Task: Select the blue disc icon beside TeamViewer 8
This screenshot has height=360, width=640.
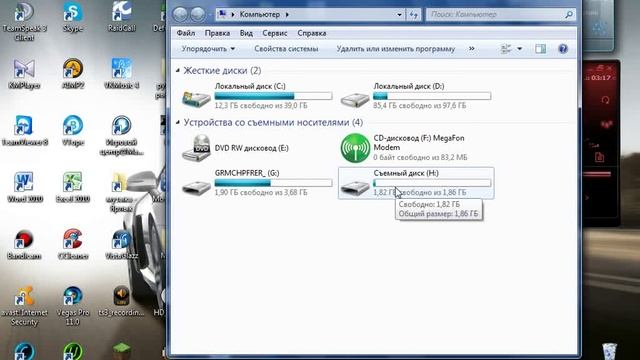Action: pyautogui.click(x=73, y=126)
